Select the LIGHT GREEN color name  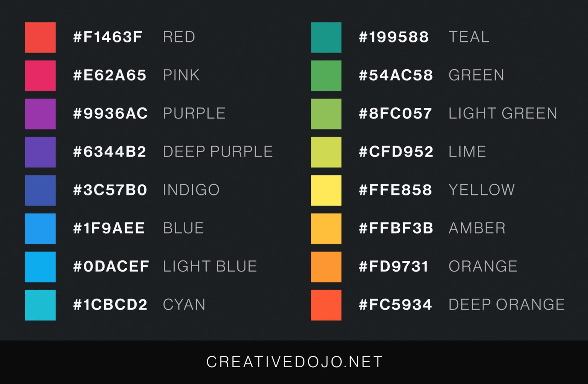503,114
